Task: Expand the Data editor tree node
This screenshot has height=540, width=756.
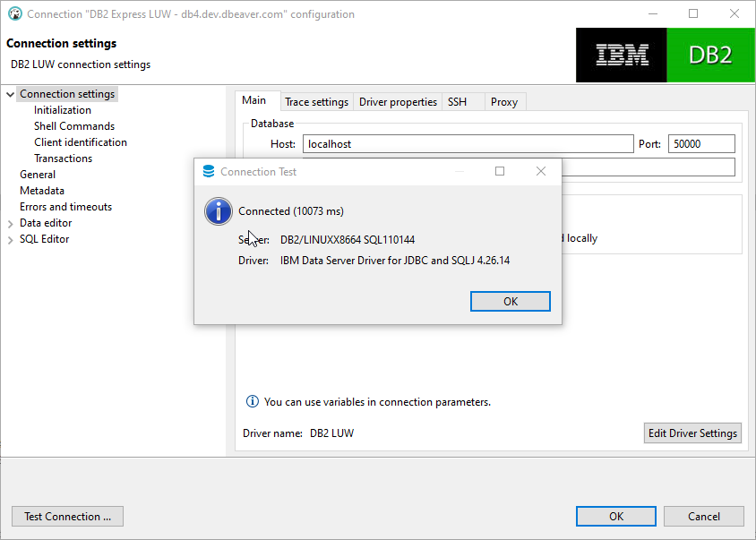Action: coord(9,222)
